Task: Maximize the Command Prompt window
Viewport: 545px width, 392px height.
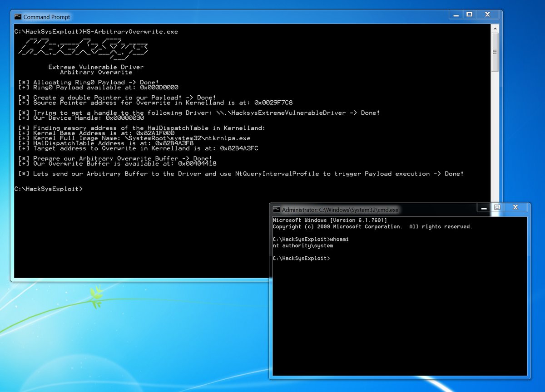Action: pyautogui.click(x=469, y=15)
